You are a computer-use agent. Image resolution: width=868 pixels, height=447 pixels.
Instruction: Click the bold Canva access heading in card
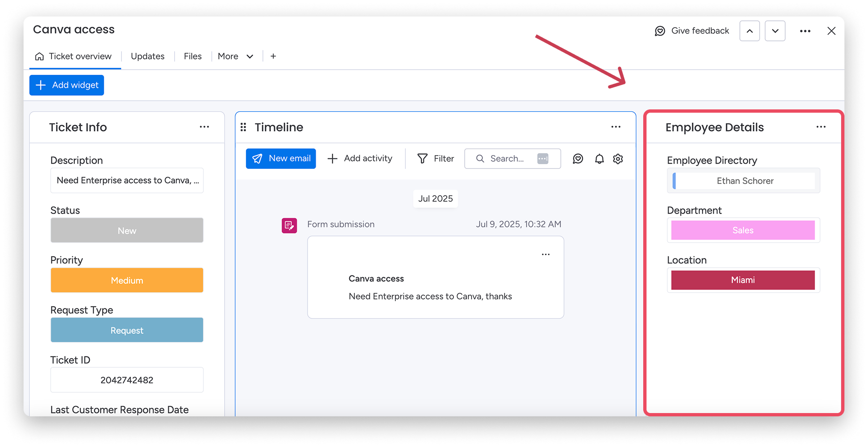click(x=376, y=279)
